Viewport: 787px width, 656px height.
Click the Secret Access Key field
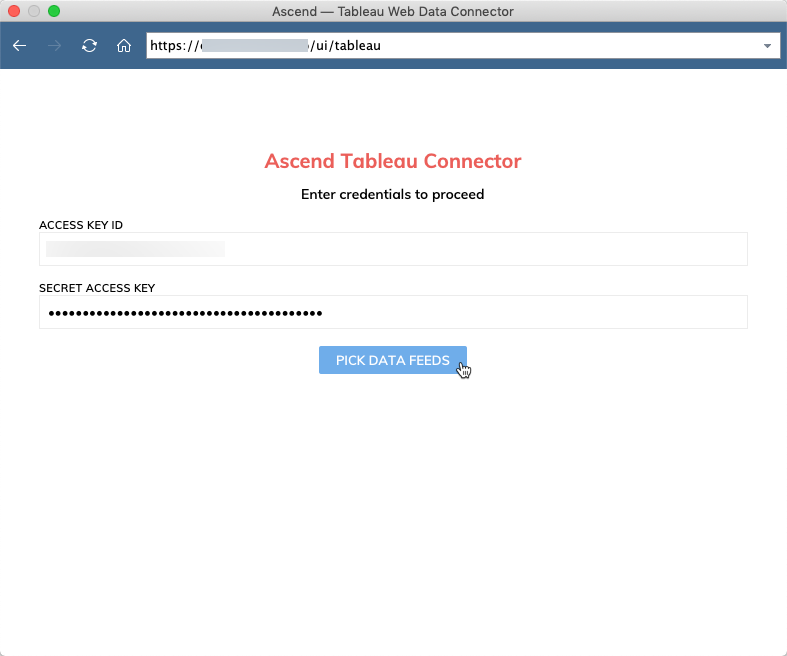[x=394, y=312]
